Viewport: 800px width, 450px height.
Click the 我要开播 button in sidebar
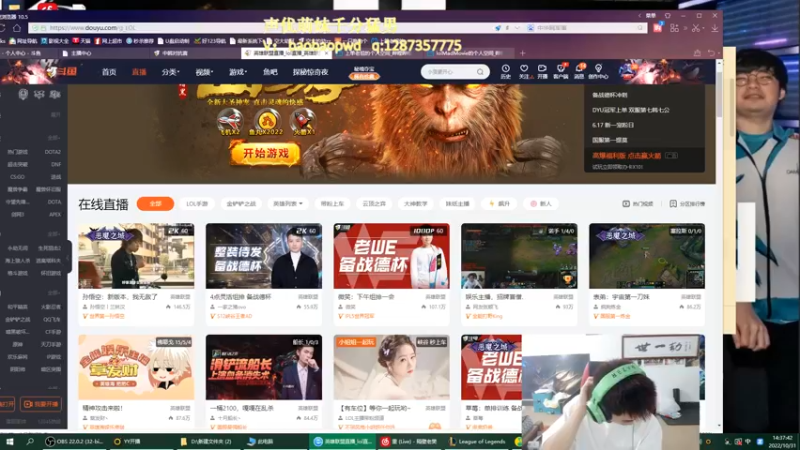click(x=41, y=404)
